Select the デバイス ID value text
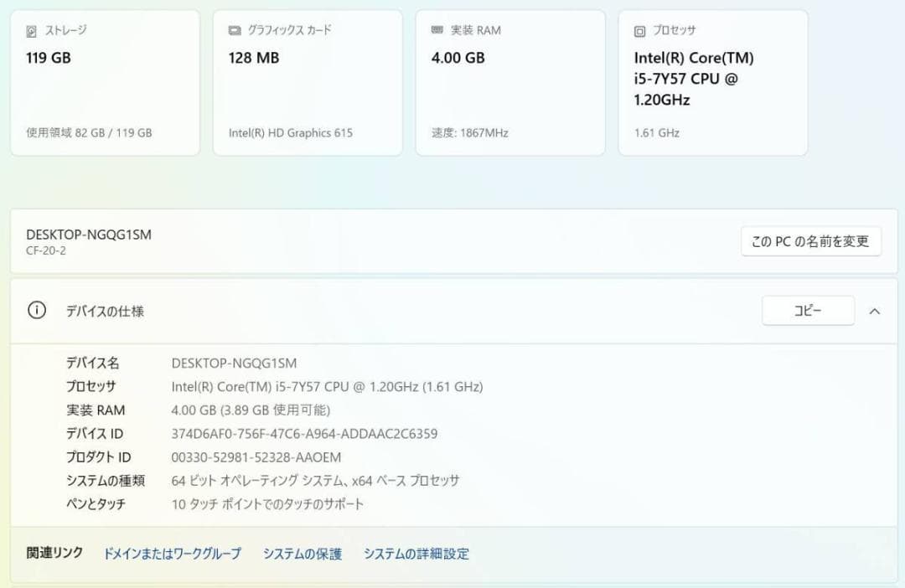Viewport: 905px width, 588px height. point(304,434)
